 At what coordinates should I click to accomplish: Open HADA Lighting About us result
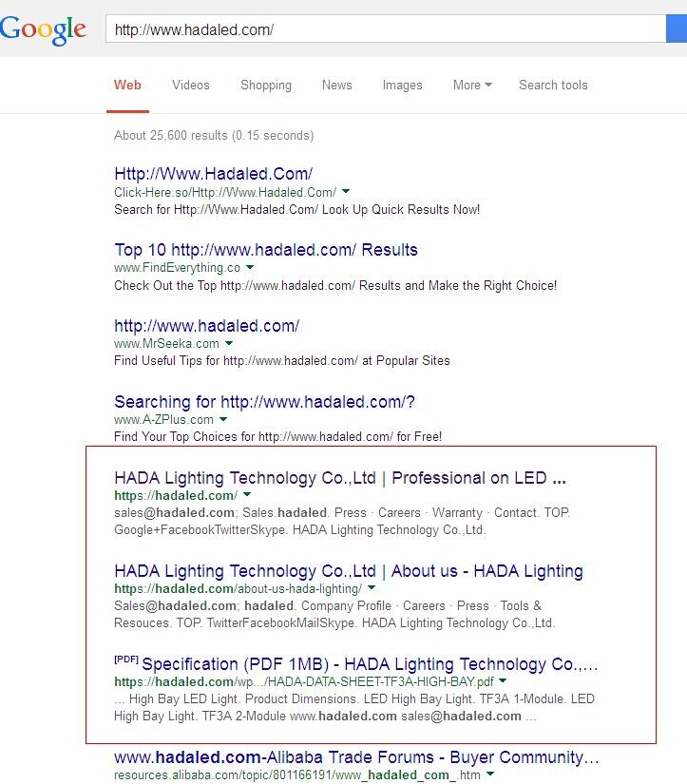click(349, 571)
